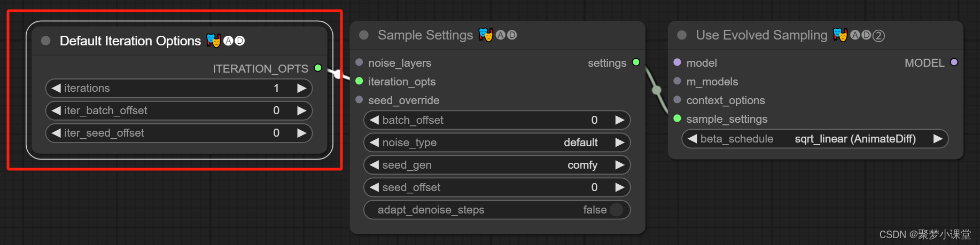Open the noise_type default dropdown
This screenshot has height=245, width=980.
tap(497, 143)
